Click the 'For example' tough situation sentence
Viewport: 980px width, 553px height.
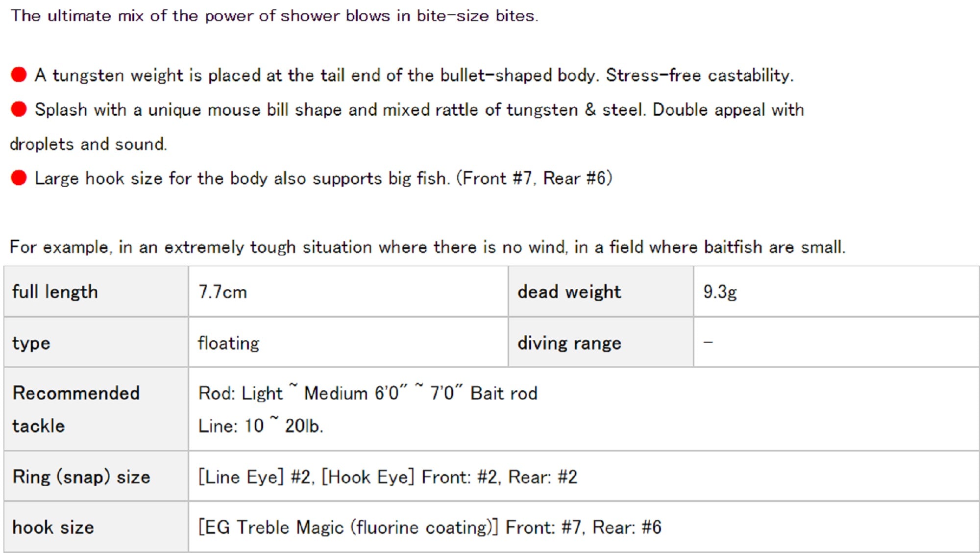[x=427, y=247]
